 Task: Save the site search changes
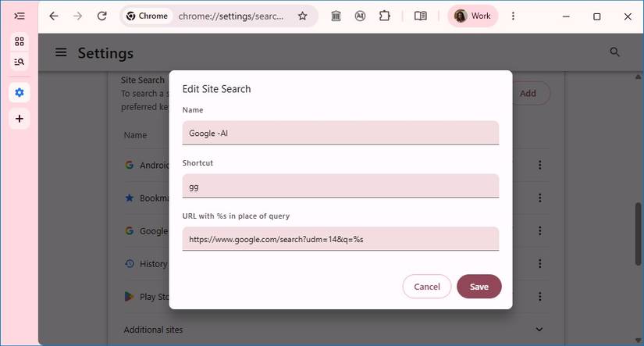click(x=479, y=287)
